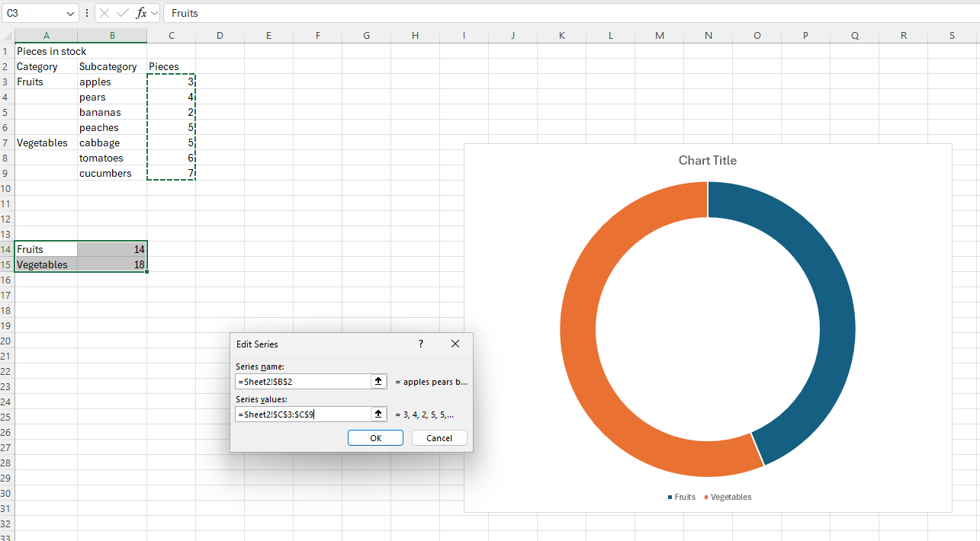Select row 14 header
The image size is (980, 541).
point(7,249)
